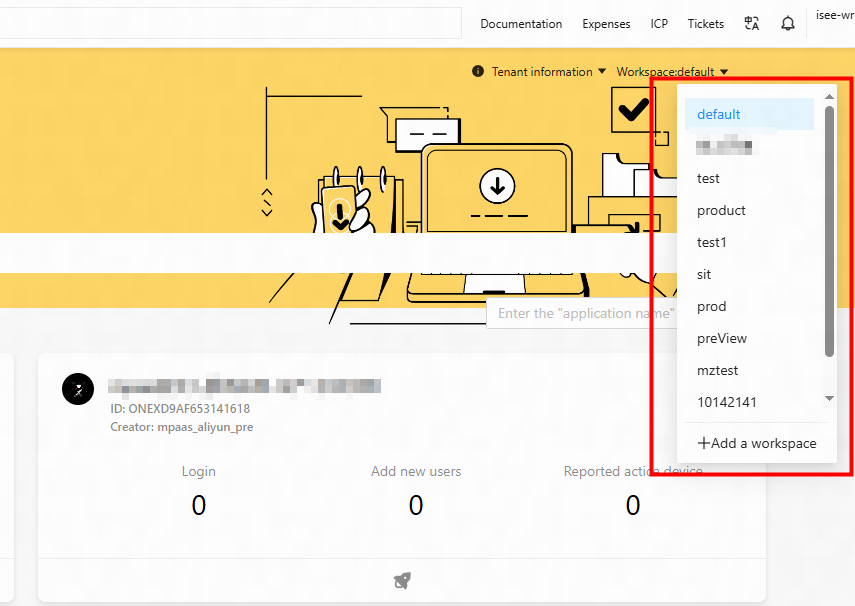Open Documentation in the top bar
The width and height of the screenshot is (855, 606).
pyautogui.click(x=521, y=24)
